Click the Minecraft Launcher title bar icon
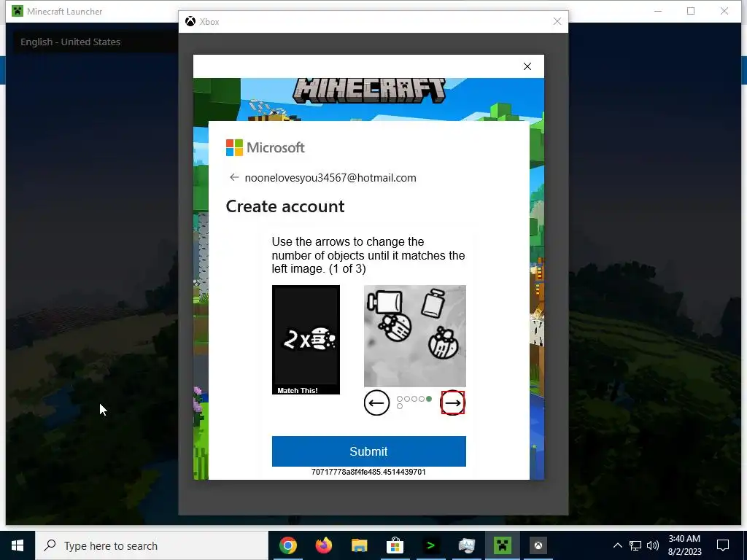Screen dimensions: 747x560 pyautogui.click(x=18, y=11)
